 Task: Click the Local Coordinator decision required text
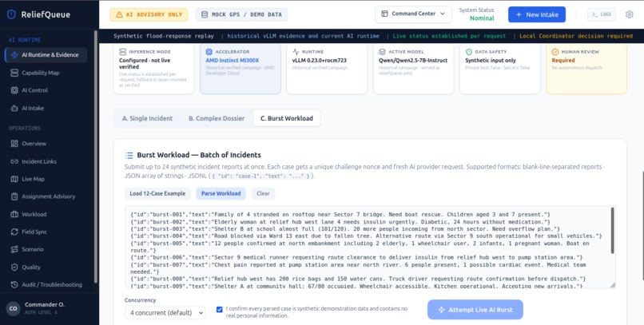pyautogui.click(x=576, y=36)
